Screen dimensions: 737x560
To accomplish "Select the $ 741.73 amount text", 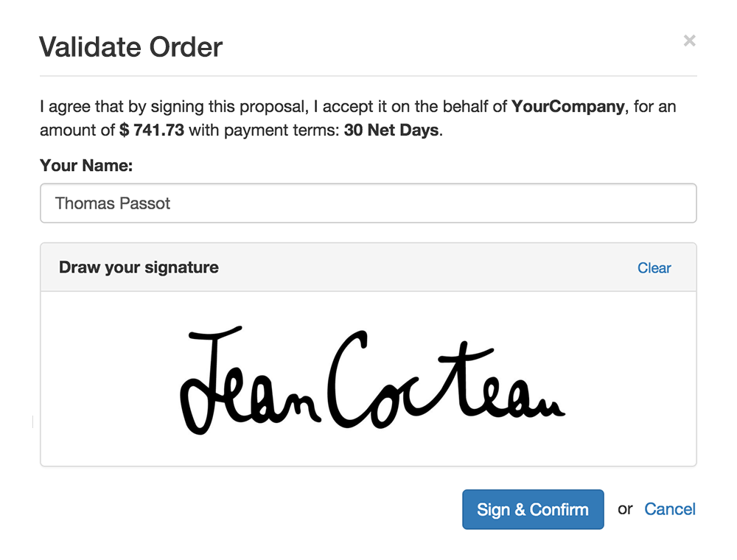I will pos(152,131).
